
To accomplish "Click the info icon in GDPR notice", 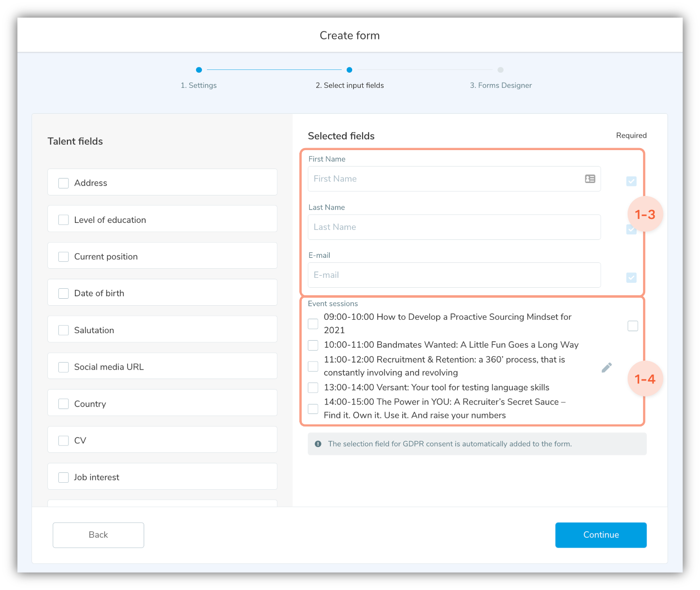I will point(318,444).
